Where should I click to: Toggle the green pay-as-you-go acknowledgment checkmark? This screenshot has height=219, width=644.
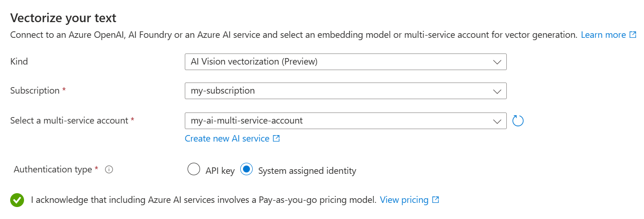click(x=18, y=200)
